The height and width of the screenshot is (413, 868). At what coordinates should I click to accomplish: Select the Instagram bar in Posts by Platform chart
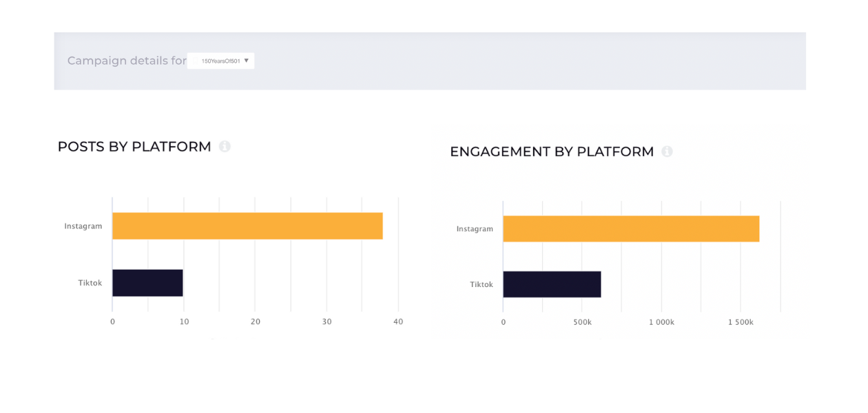click(247, 226)
